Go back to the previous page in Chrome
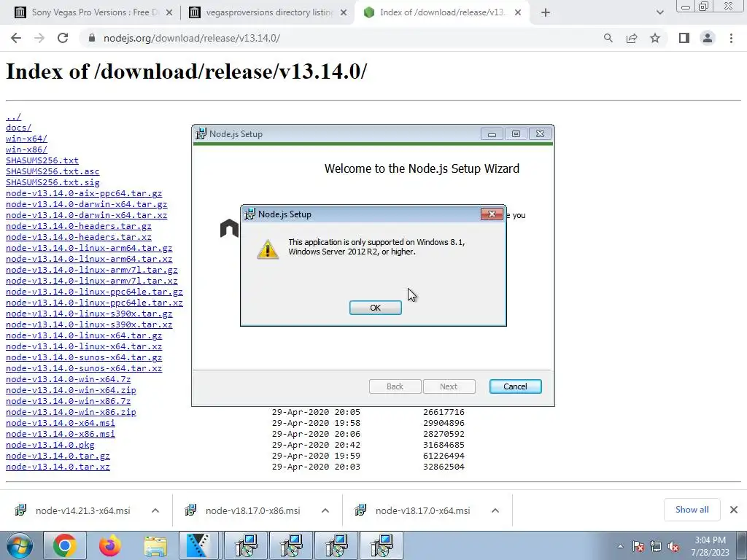 tap(16, 38)
